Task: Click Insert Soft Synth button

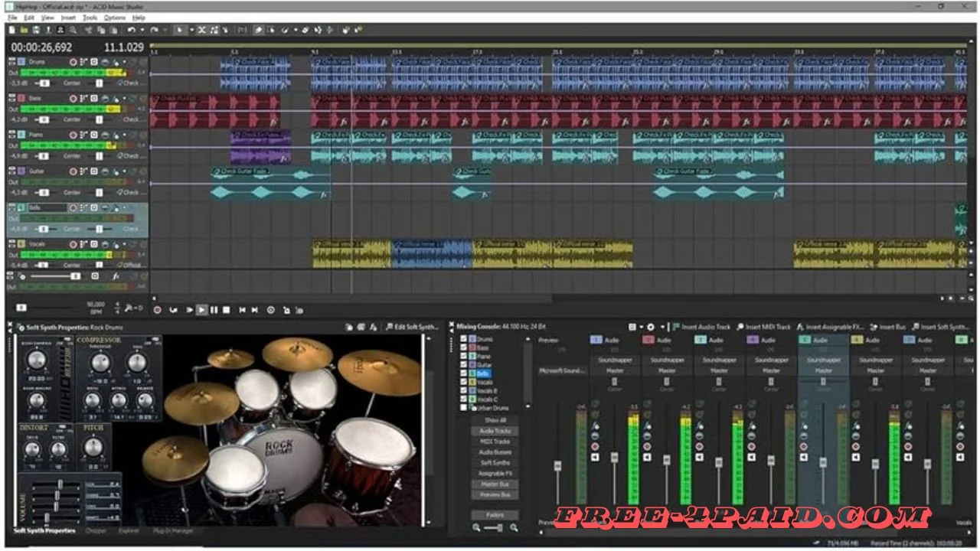Action: [939, 327]
